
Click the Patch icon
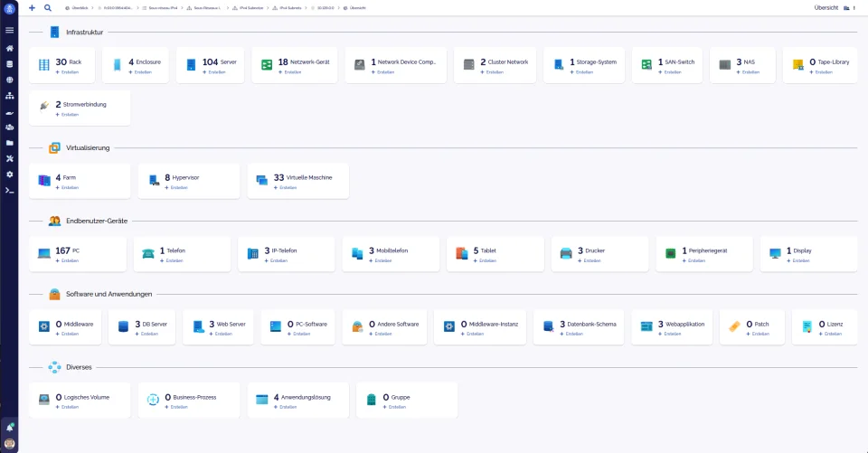tap(734, 326)
